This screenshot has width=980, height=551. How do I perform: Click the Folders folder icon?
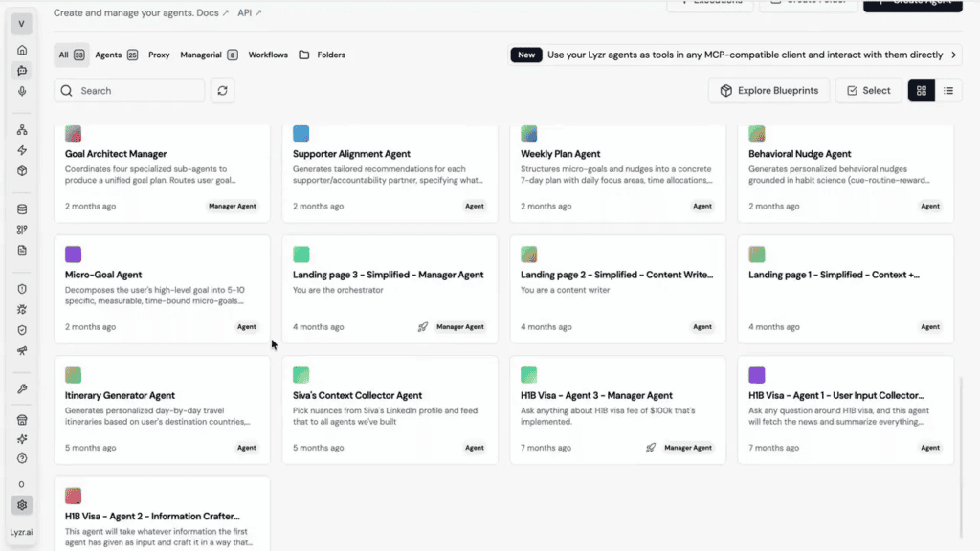(x=303, y=55)
